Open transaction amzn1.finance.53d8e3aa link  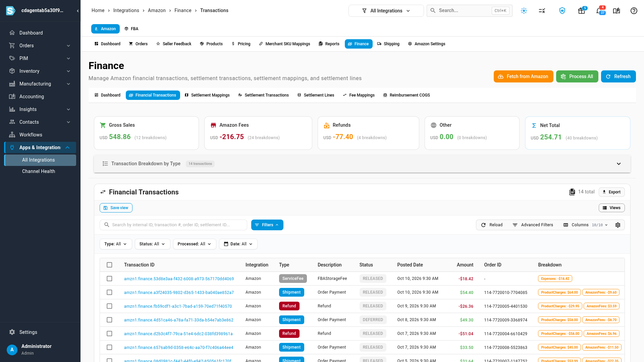point(179,279)
